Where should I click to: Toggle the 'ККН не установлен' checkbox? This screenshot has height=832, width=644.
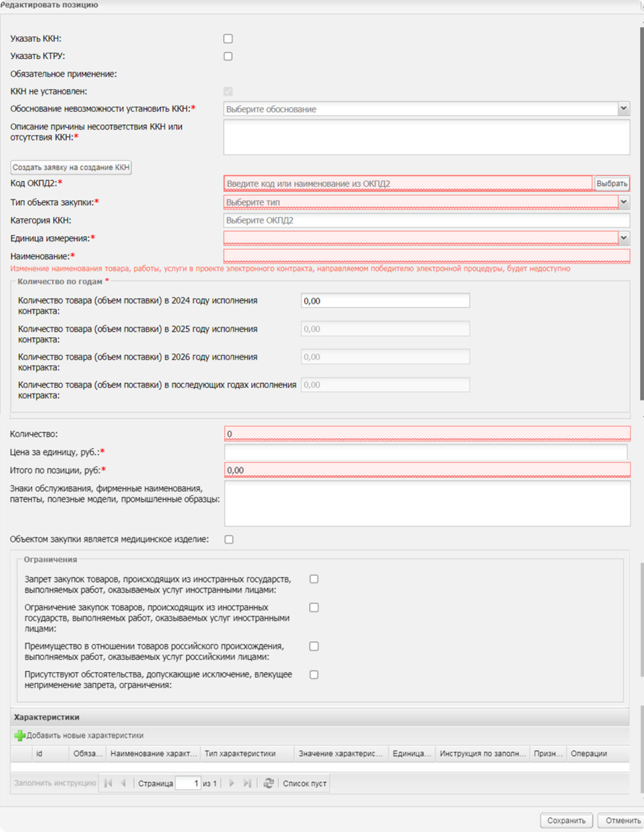(228, 91)
